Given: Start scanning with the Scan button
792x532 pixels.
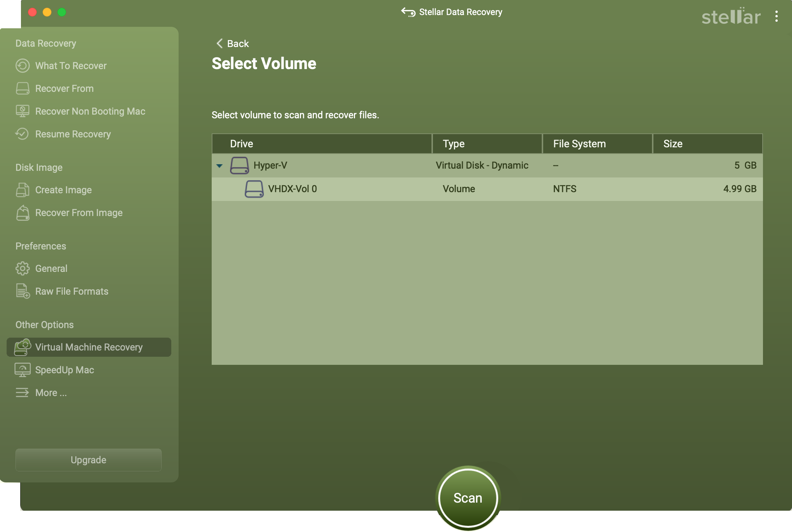Looking at the screenshot, I should coord(468,498).
